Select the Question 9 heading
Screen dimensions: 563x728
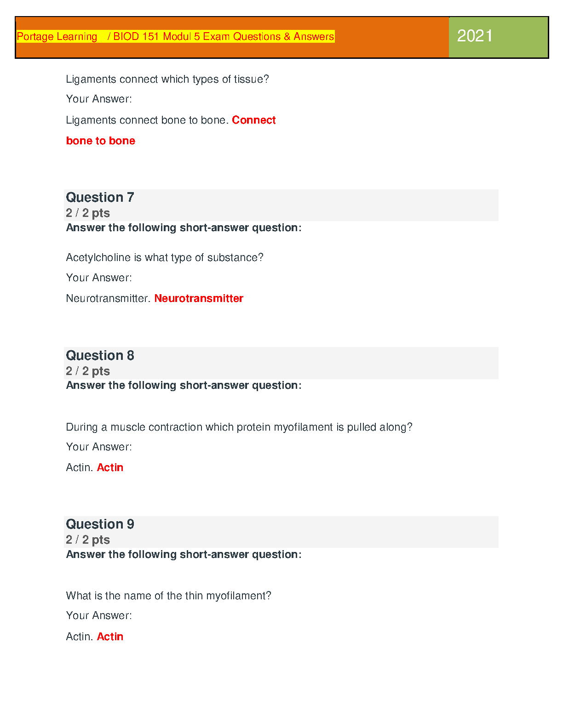100,524
